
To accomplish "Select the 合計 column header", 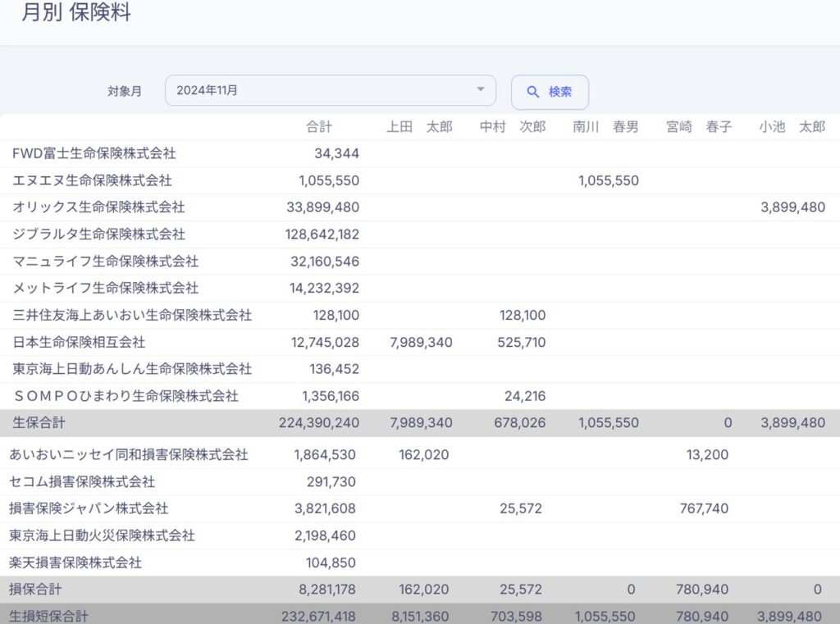I will [319, 127].
